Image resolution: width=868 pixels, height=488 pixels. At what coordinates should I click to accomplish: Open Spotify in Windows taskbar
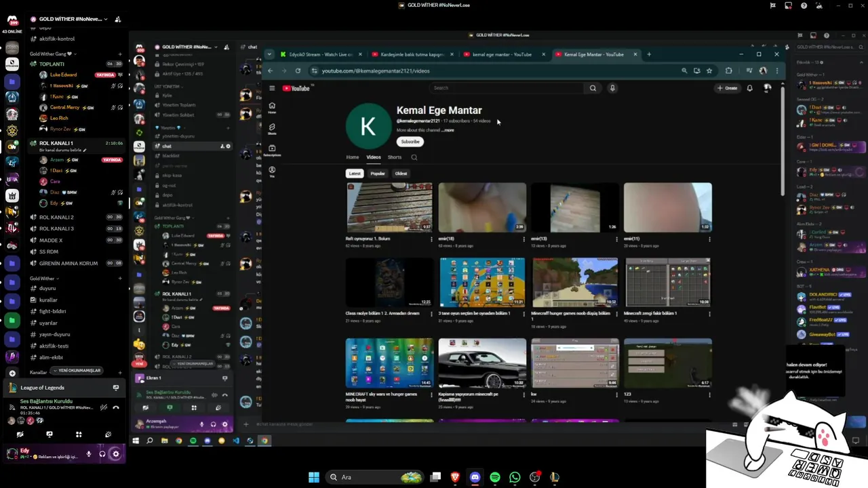495,477
